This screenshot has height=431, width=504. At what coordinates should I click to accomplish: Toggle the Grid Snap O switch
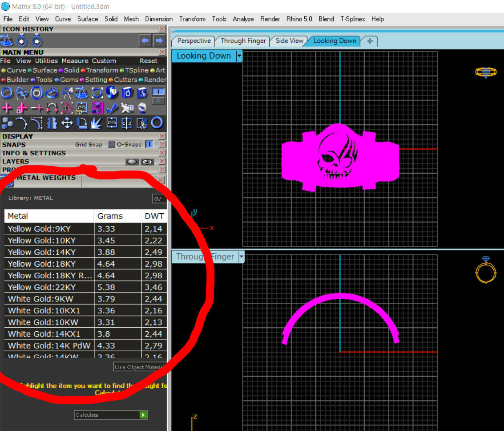click(112, 144)
